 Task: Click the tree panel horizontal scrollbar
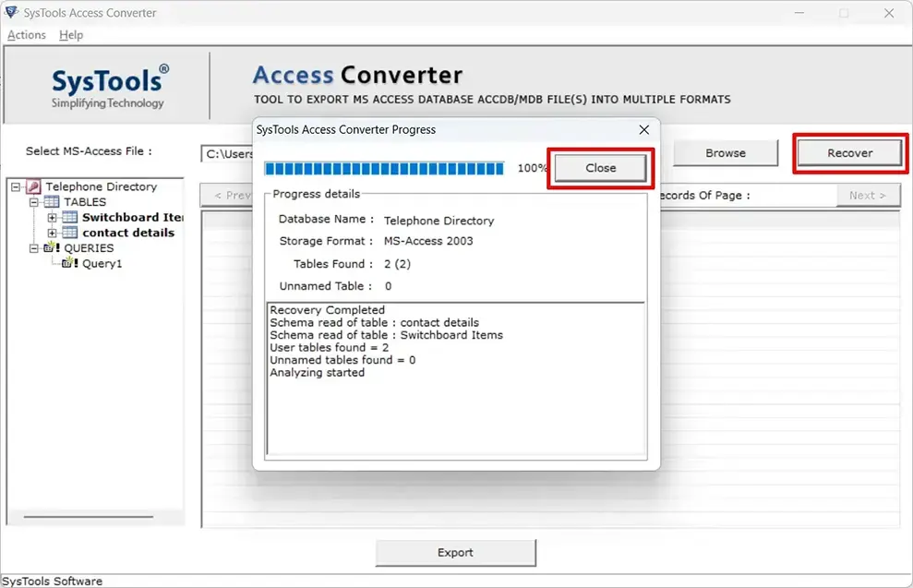click(89, 516)
